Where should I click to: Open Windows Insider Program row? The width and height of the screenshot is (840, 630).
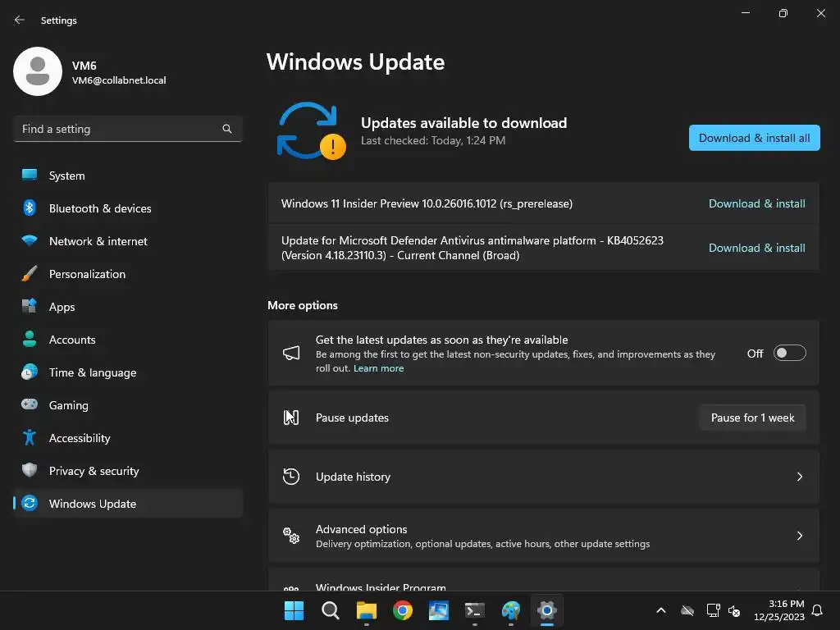click(x=544, y=580)
